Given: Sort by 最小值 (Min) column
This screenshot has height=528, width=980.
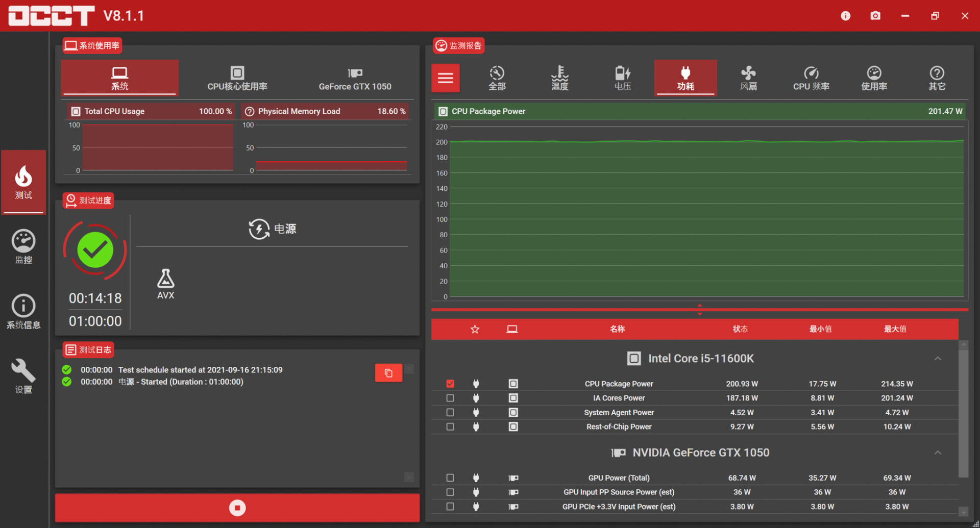Looking at the screenshot, I should click(820, 329).
